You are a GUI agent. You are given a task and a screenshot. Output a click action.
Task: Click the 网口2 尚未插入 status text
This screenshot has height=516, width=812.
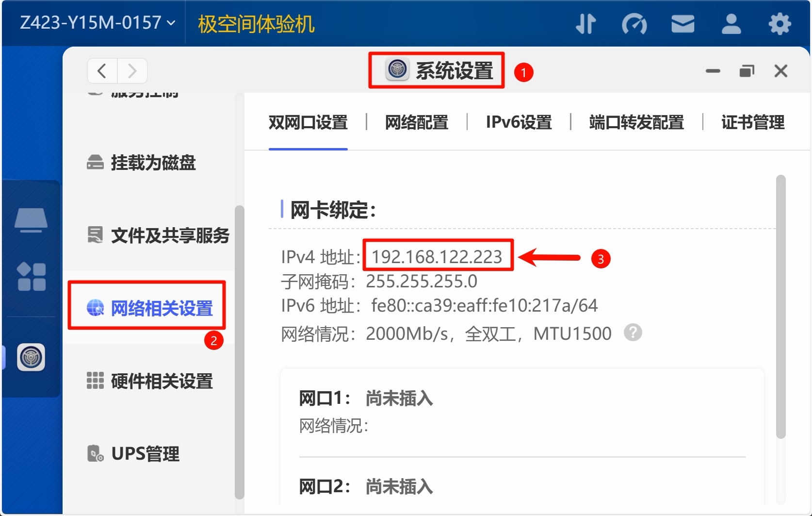point(399,486)
